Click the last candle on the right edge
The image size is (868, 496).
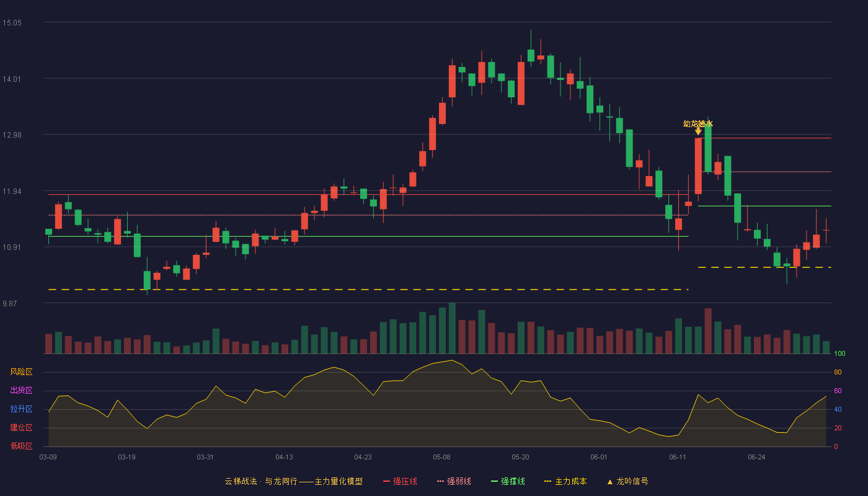point(826,230)
